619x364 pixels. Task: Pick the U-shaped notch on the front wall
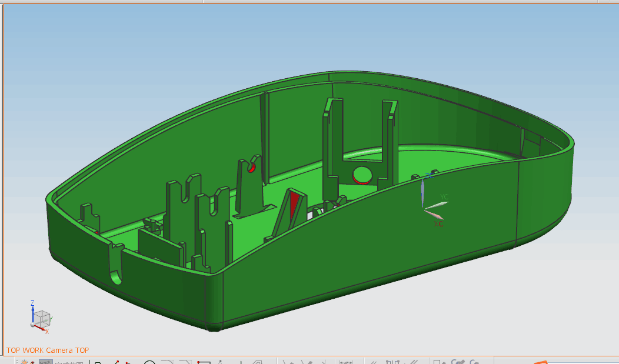tap(117, 265)
